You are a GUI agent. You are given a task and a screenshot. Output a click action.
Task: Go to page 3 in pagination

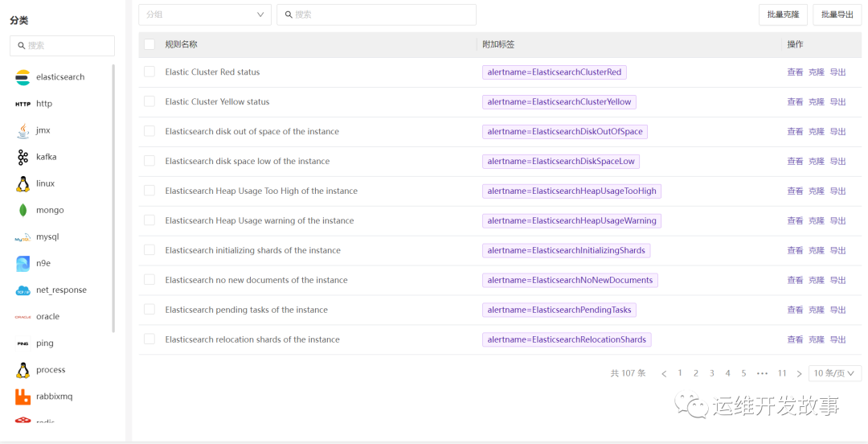click(x=711, y=373)
